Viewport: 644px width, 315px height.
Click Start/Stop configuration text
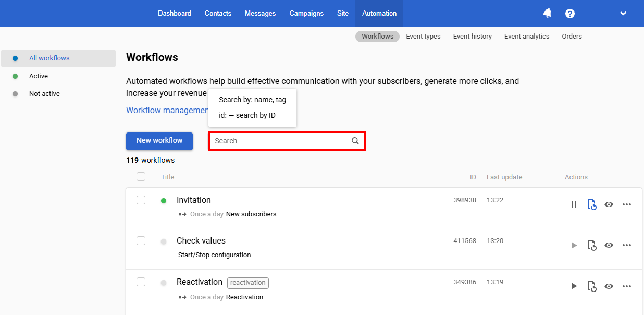(215, 255)
